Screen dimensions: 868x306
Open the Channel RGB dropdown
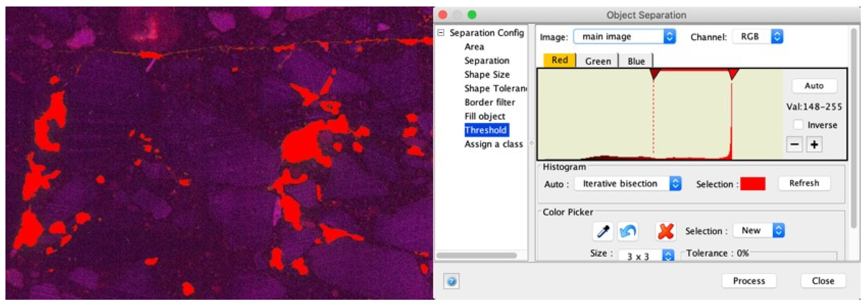pos(757,36)
